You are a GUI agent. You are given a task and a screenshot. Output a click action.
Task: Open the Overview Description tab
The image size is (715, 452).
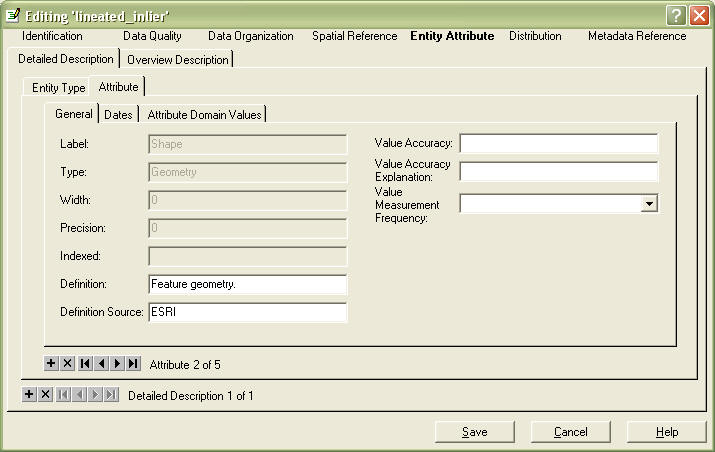178,60
